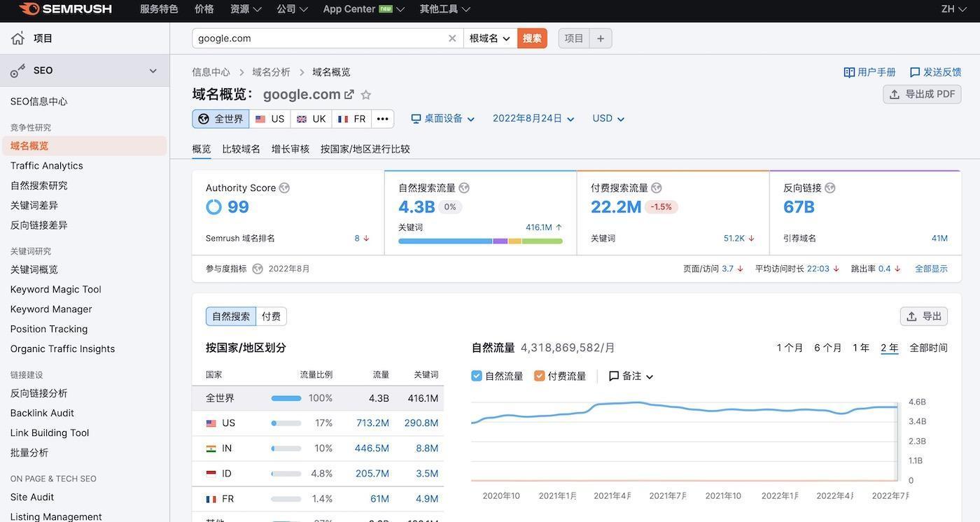Image resolution: width=980 pixels, height=522 pixels.
Task: Click the 备注 notes comment icon
Action: (x=614, y=376)
